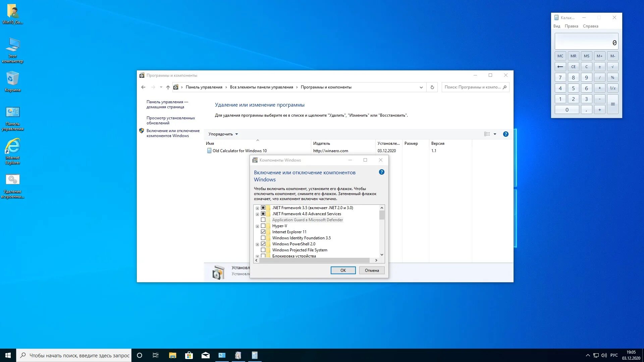Click the OK button in Компоненты Windows

click(343, 270)
